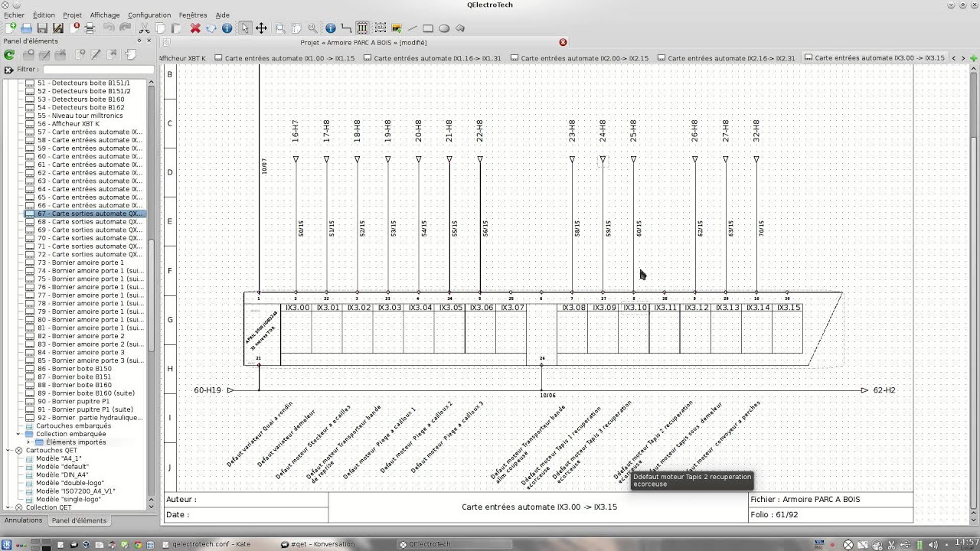Switch to tab 'Carte entrées automate IX2.00 -> IX2.15'

tap(582, 57)
